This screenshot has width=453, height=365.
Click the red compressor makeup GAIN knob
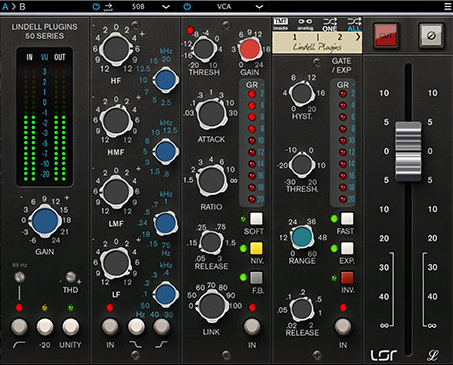tap(250, 49)
